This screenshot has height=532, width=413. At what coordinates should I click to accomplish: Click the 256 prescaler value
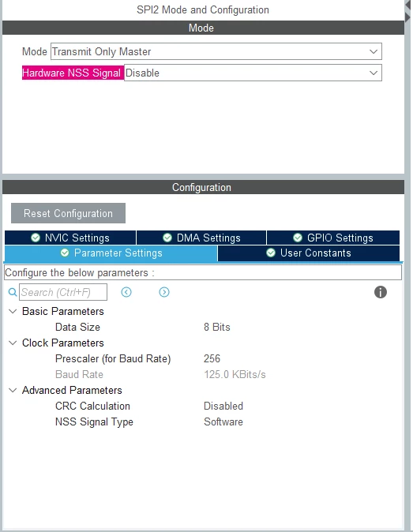click(212, 358)
